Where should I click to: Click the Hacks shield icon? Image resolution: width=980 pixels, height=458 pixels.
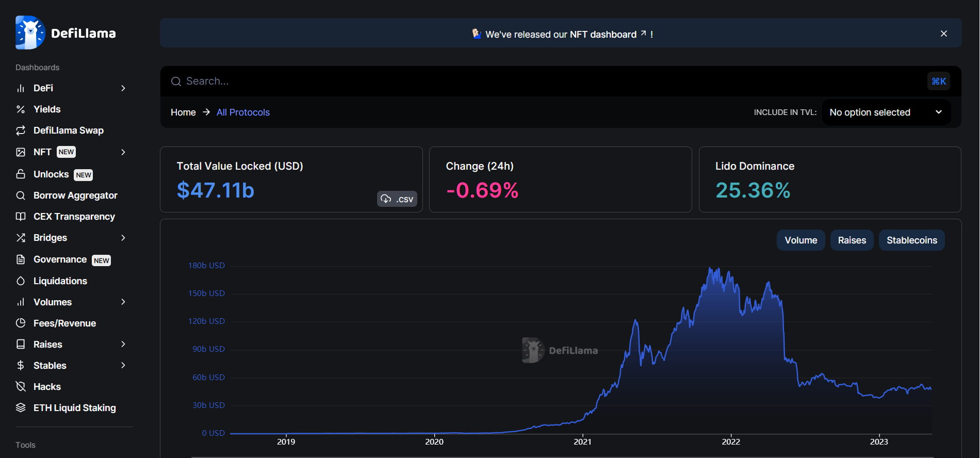pos(21,387)
